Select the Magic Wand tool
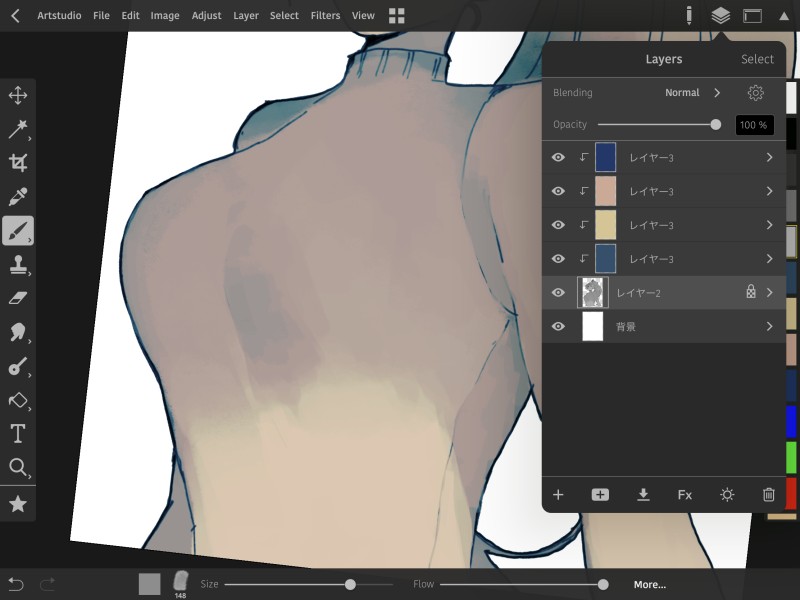Screen dimensions: 800x600 click(18, 129)
